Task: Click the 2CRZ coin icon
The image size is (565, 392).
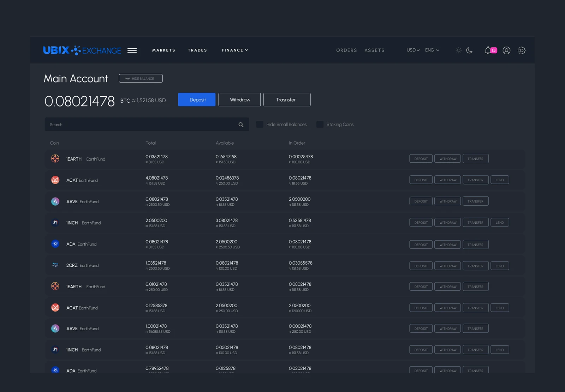Action: [55, 265]
